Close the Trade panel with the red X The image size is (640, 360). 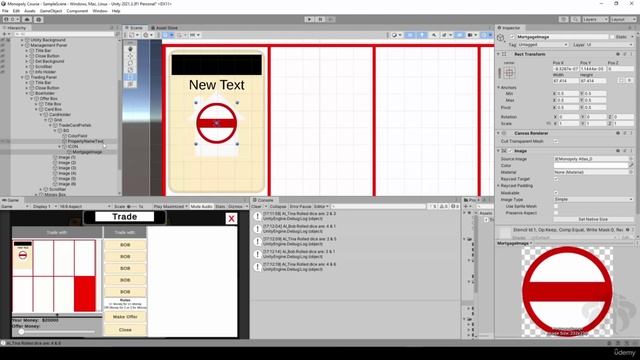click(x=231, y=219)
